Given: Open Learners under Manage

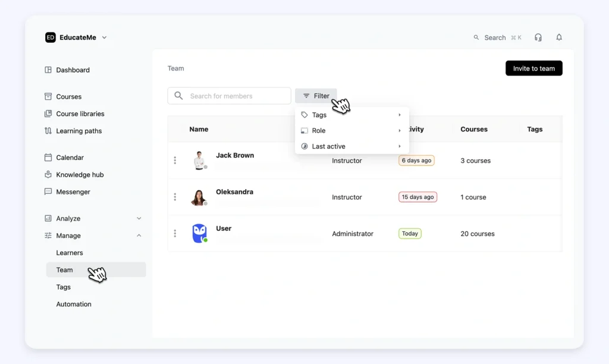Looking at the screenshot, I should (70, 253).
